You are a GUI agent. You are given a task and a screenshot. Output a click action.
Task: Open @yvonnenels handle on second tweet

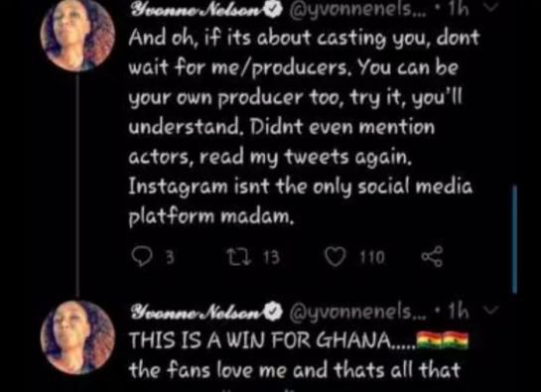coord(357,313)
